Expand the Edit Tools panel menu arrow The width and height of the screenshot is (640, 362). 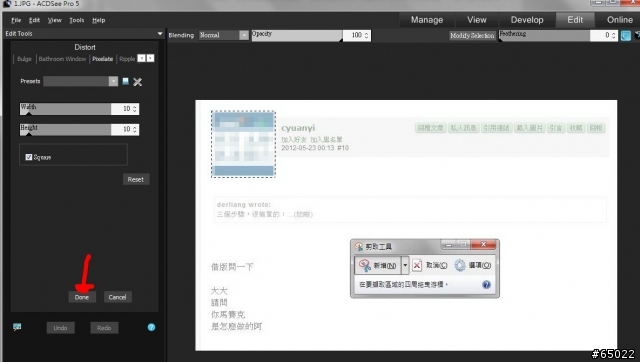pyautogui.click(x=160, y=33)
